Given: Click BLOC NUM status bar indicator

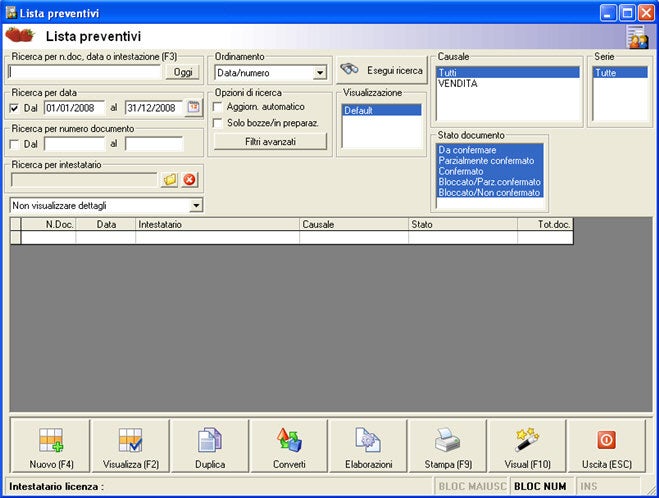Looking at the screenshot, I should pyautogui.click(x=540, y=486).
